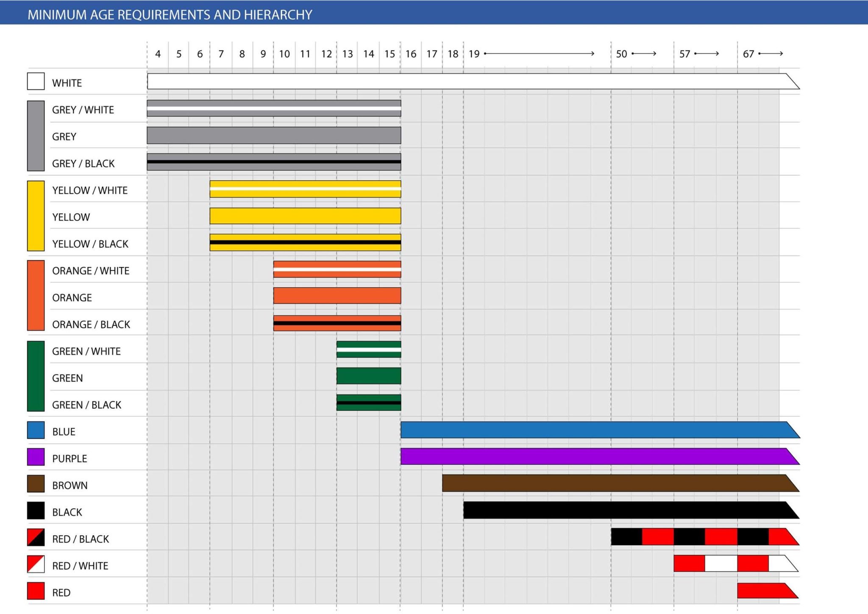Select the 'YELLOW / BLACK' label
This screenshot has width=868, height=614.
90,244
